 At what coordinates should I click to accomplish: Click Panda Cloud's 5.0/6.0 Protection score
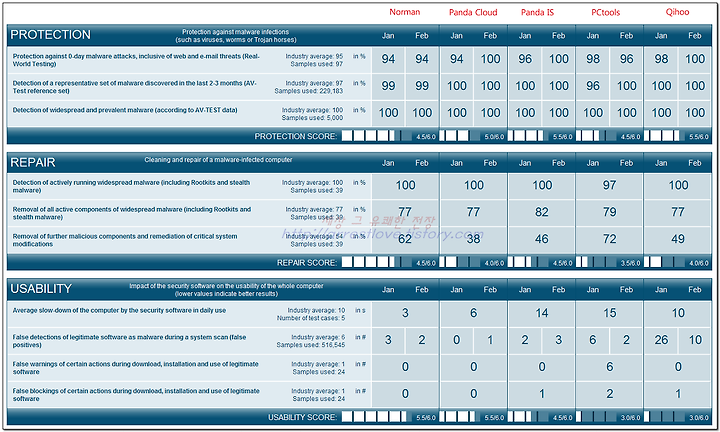pos(494,137)
